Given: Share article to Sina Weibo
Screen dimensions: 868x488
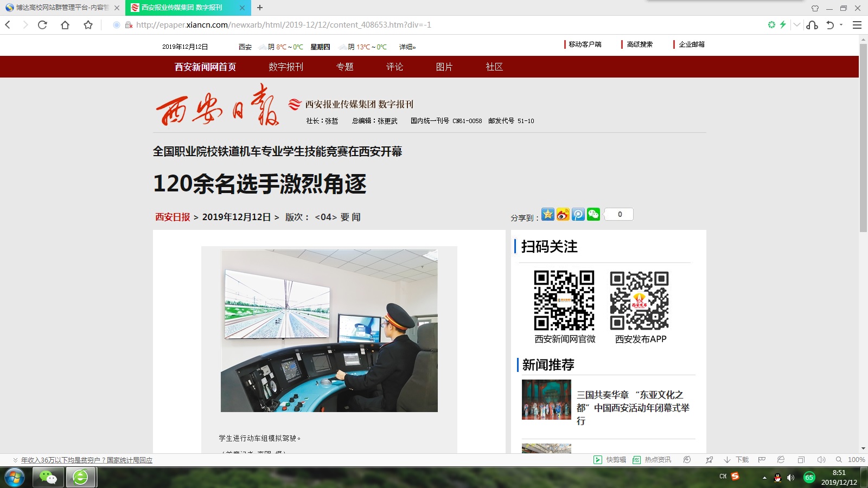Looking at the screenshot, I should point(563,215).
